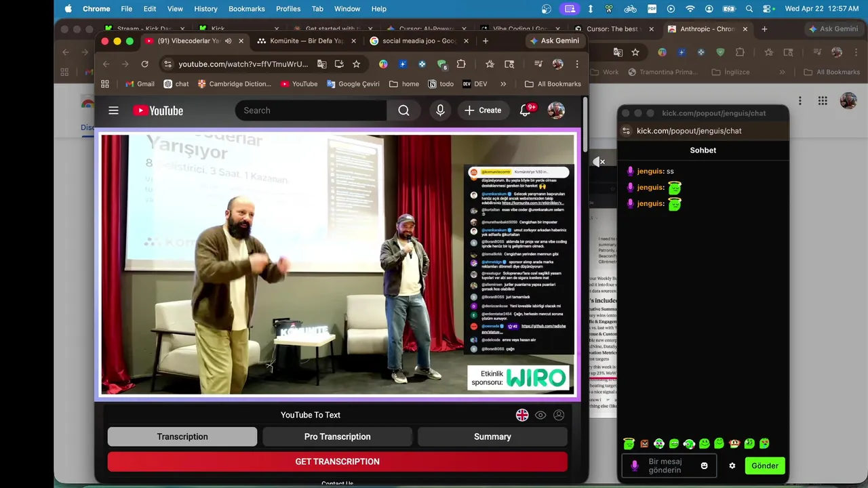
Task: Click the YouTube search magnifier button
Action: (x=403, y=110)
